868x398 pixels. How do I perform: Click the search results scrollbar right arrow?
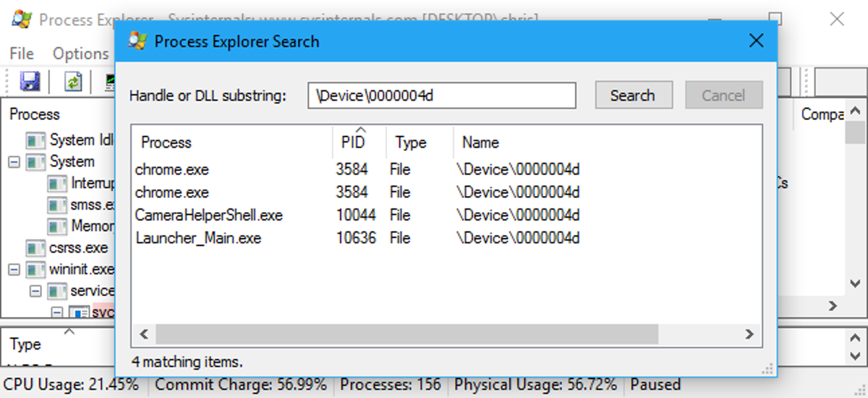pos(749,334)
